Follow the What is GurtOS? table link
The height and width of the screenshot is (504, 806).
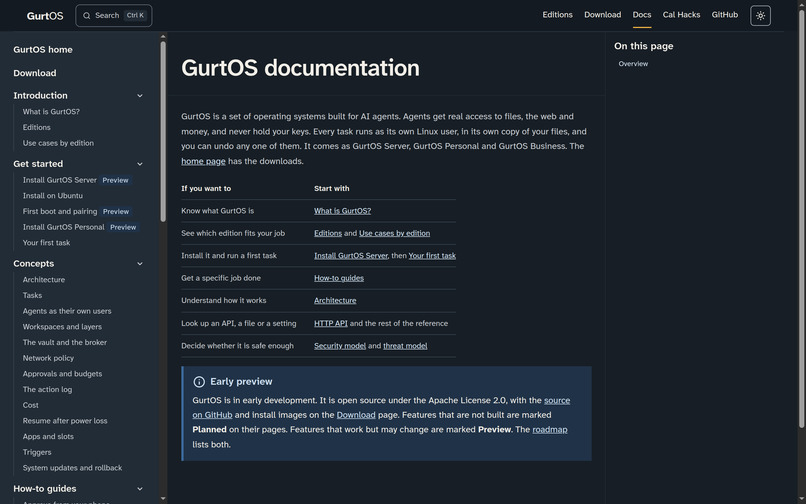pyautogui.click(x=342, y=211)
